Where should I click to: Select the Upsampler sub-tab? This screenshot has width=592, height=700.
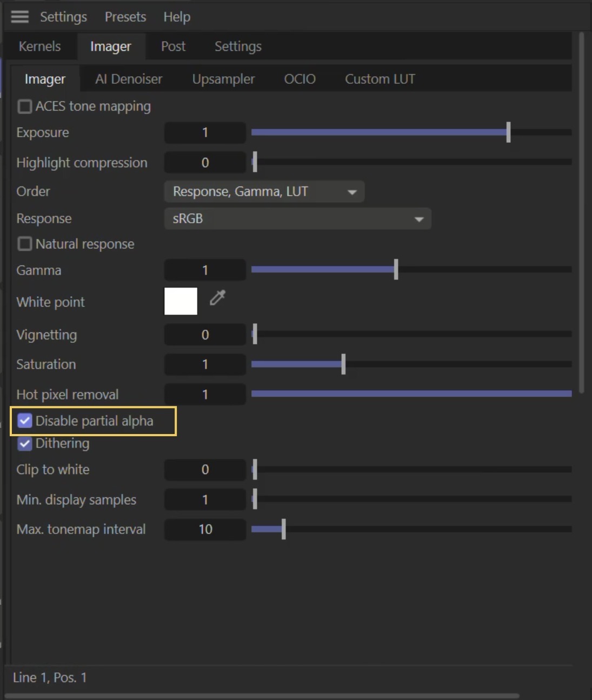[223, 79]
